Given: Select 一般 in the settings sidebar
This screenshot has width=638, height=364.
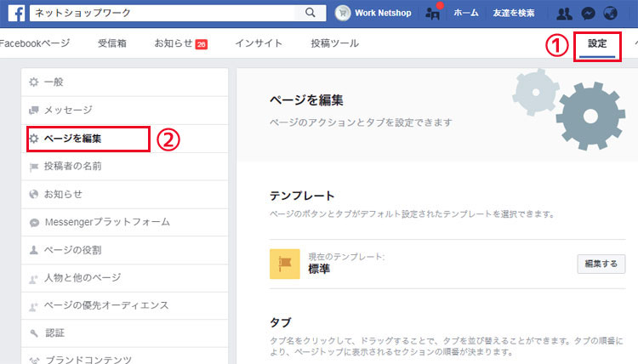Looking at the screenshot, I should (124, 82).
